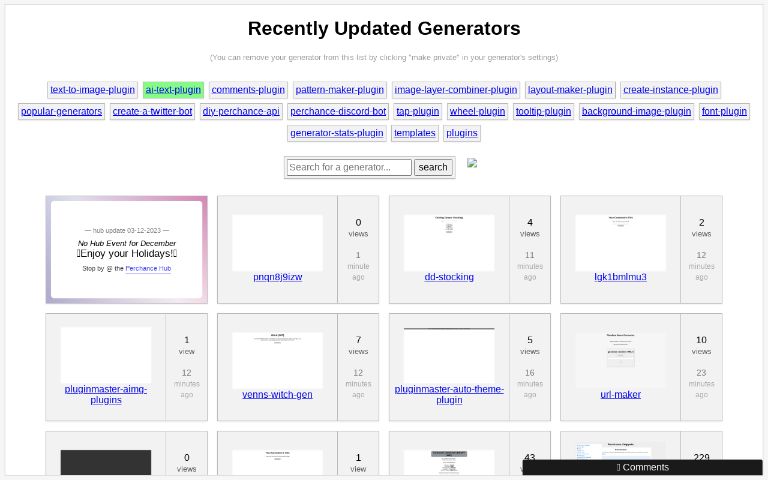
Task: Open the create-instance-plugin link
Action: click(671, 90)
